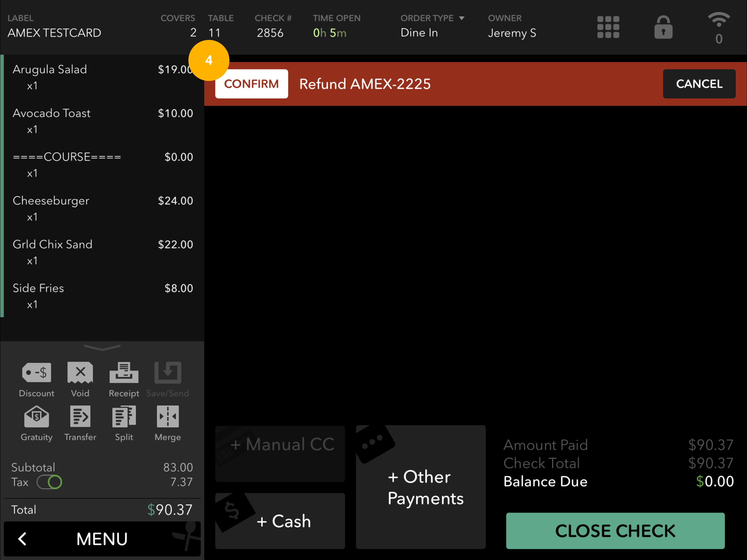Tap the Amount Paid $90.37 value
Screen dimensions: 747x560
pyautogui.click(x=711, y=445)
